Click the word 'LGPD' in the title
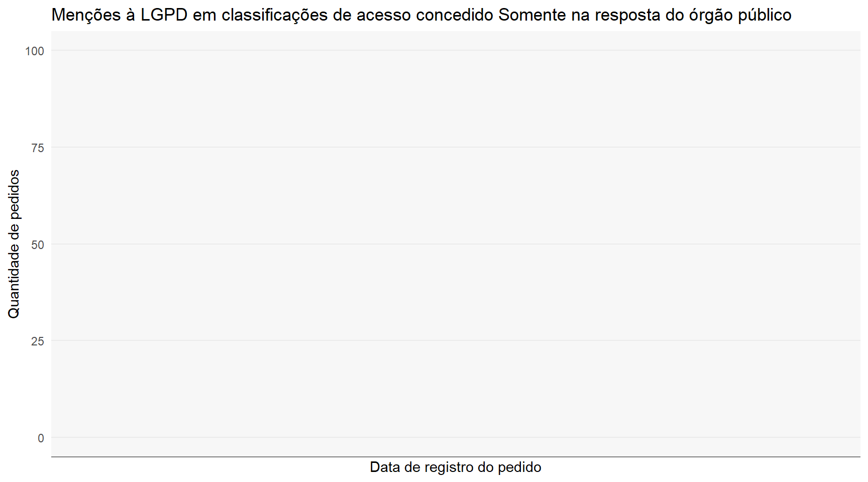 point(164,15)
